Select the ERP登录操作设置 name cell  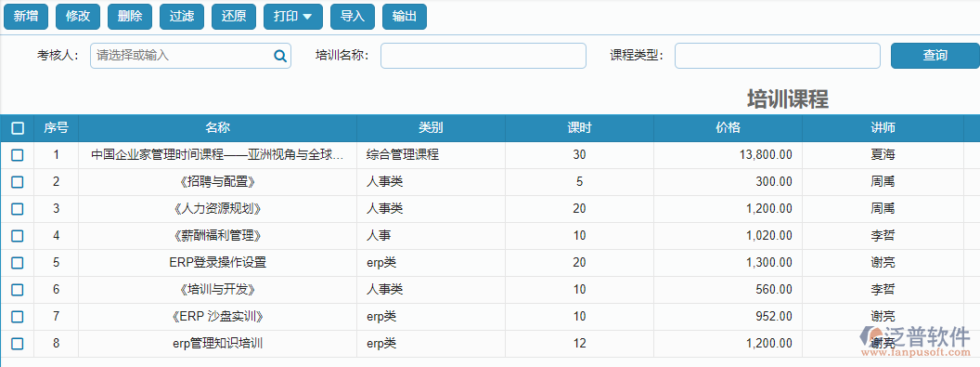tap(218, 263)
